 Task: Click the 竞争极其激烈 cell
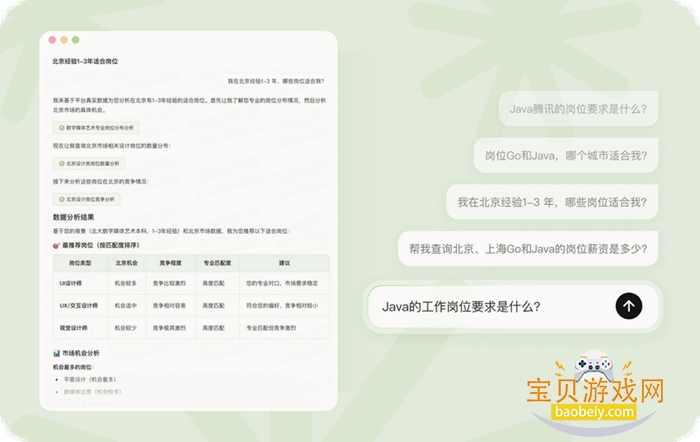point(169,328)
